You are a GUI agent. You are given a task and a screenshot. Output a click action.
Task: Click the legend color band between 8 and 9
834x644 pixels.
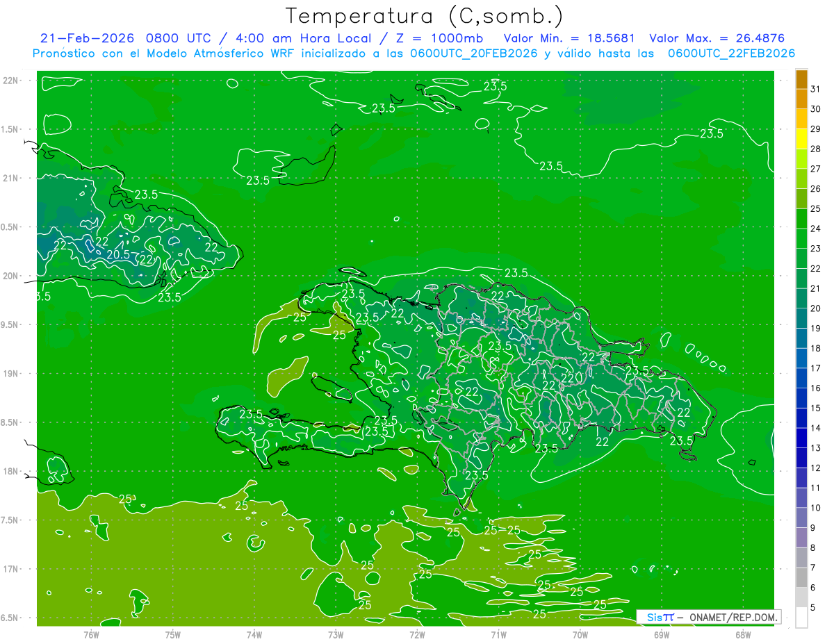801,538
